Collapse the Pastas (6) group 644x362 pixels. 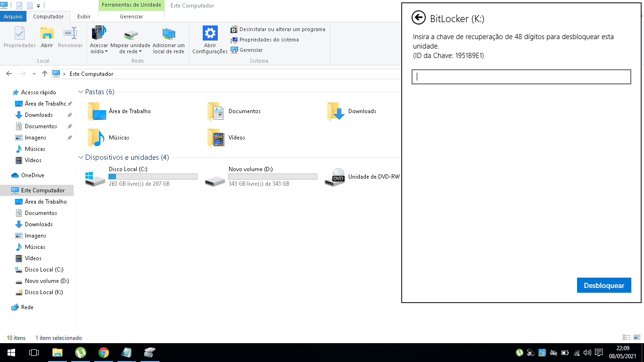pos(81,92)
